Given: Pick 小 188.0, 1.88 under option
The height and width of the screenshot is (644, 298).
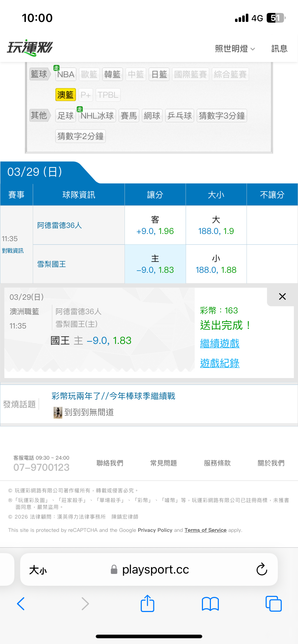Looking at the screenshot, I should coord(216,264).
